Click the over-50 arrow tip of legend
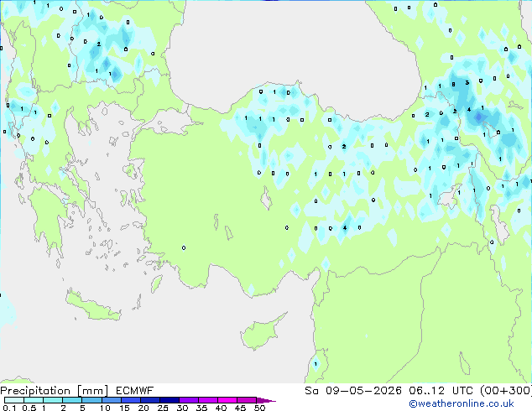Viewport: 532px width, 411px height. [x=266, y=400]
